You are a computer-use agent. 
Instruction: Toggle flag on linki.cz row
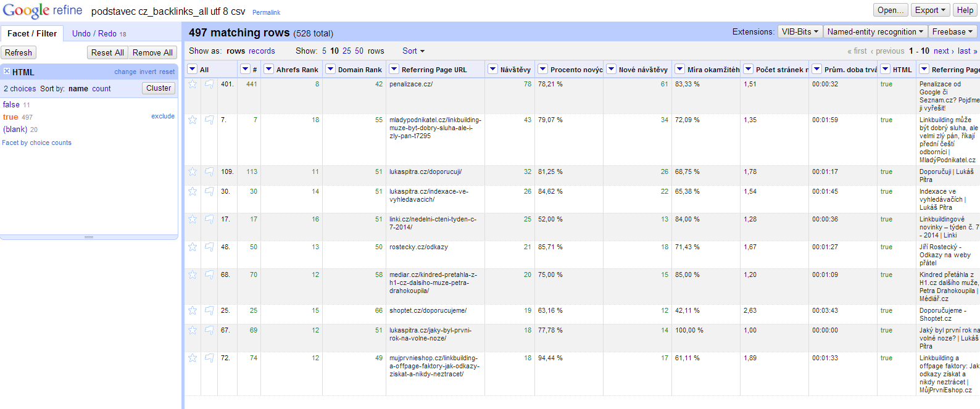point(209,220)
